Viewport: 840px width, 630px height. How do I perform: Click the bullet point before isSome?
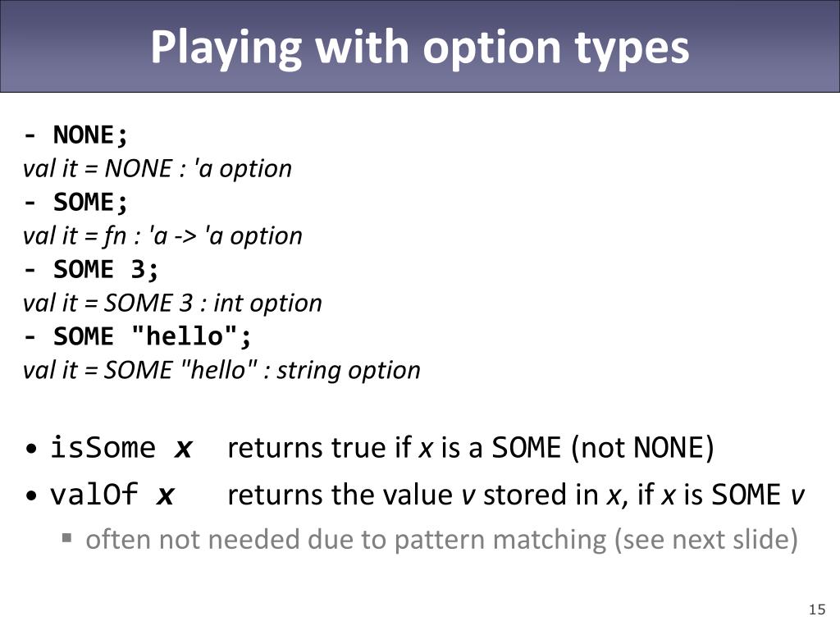click(31, 449)
